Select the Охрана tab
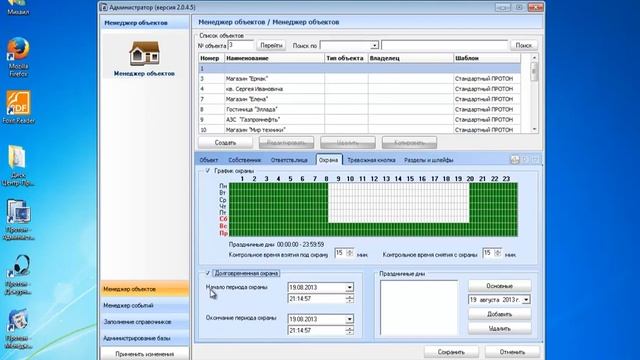640x360 pixels. pyautogui.click(x=329, y=160)
